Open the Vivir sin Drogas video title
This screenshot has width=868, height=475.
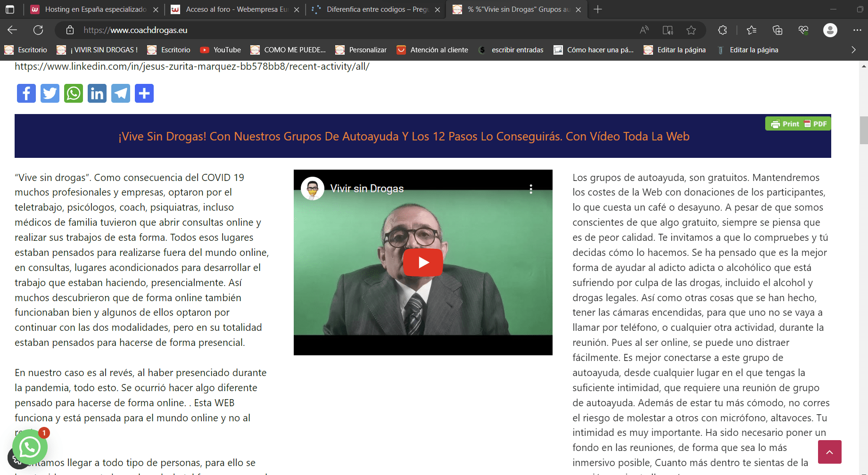[367, 188]
